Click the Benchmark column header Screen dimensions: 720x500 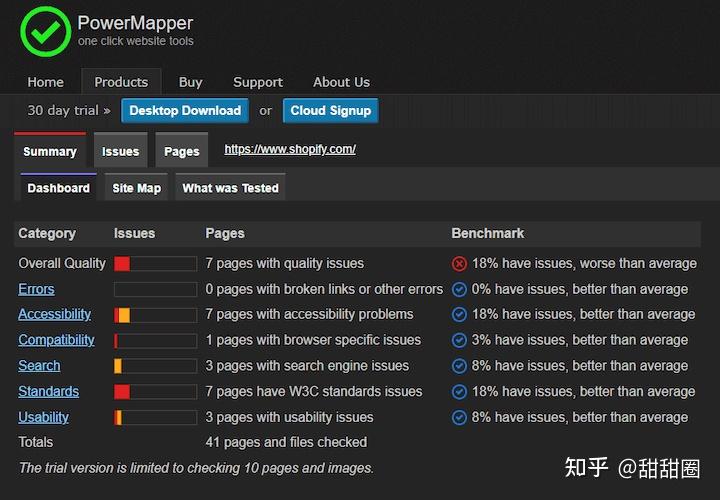(x=488, y=233)
